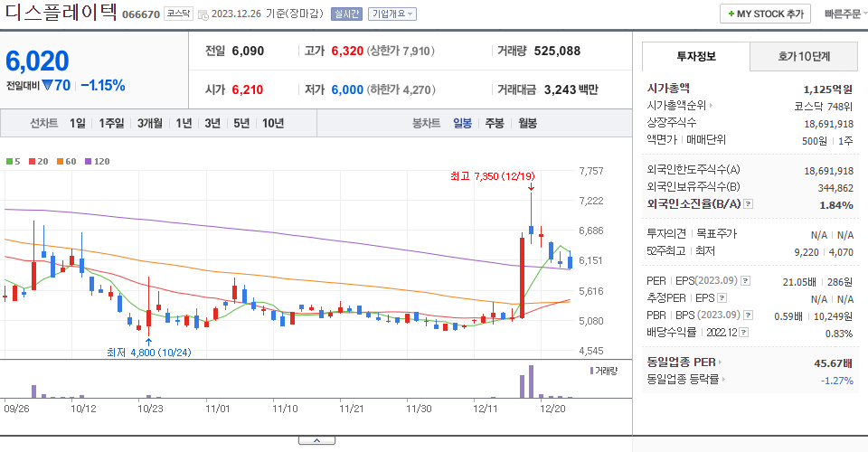The width and height of the screenshot is (868, 452).
Task: Click the 최고 7,350 (12/19) chart marker
Action: tap(492, 176)
